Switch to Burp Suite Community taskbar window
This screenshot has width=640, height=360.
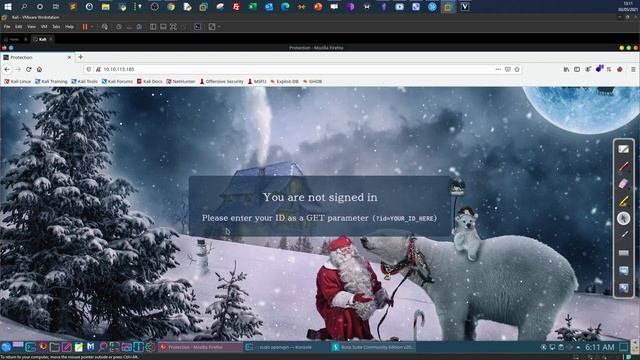point(373,347)
